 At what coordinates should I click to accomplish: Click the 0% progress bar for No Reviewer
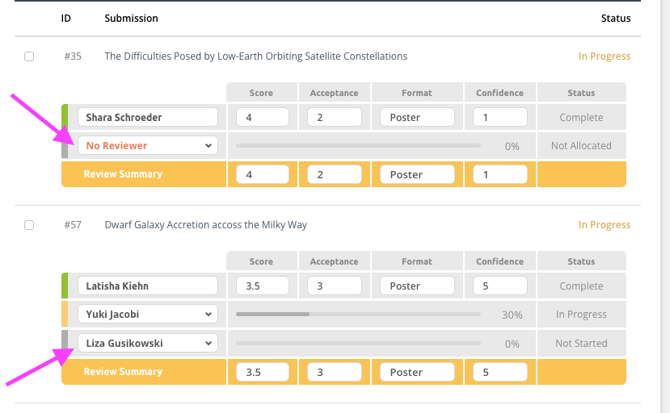coord(357,146)
